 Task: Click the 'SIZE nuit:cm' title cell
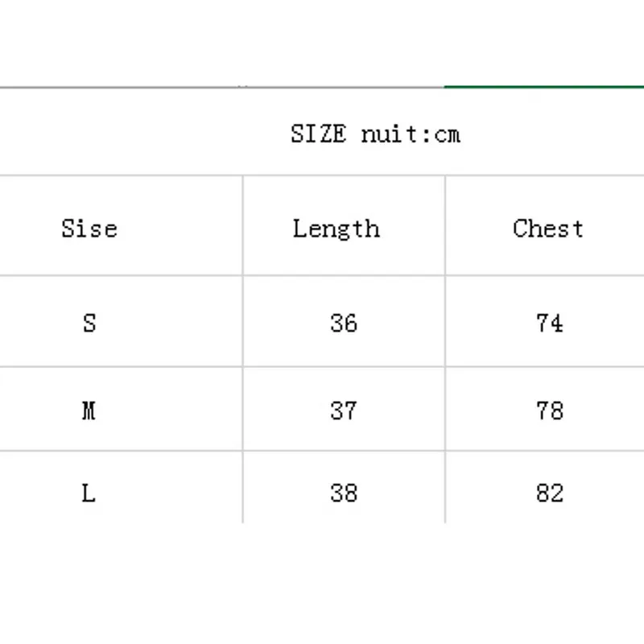(x=322, y=132)
